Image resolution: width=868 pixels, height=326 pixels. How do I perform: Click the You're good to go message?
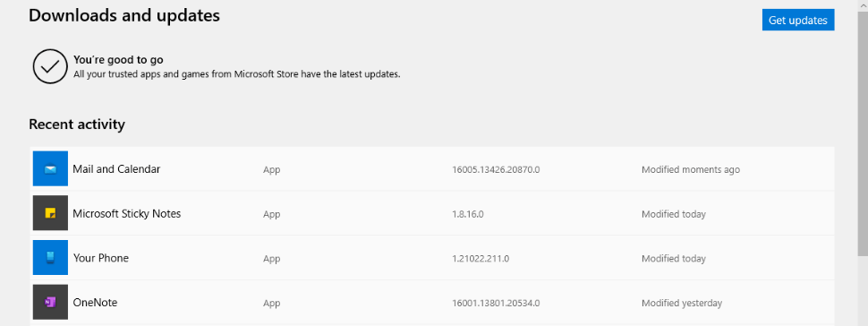click(x=118, y=60)
